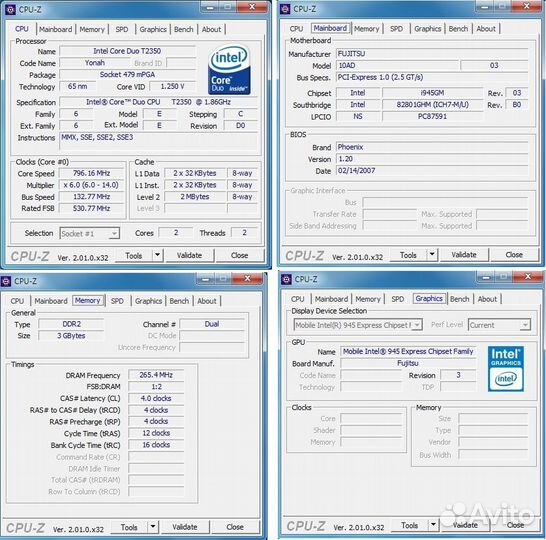Click the processor Name field Intel Core Duo T2350
The width and height of the screenshot is (546, 540).
pos(127,51)
